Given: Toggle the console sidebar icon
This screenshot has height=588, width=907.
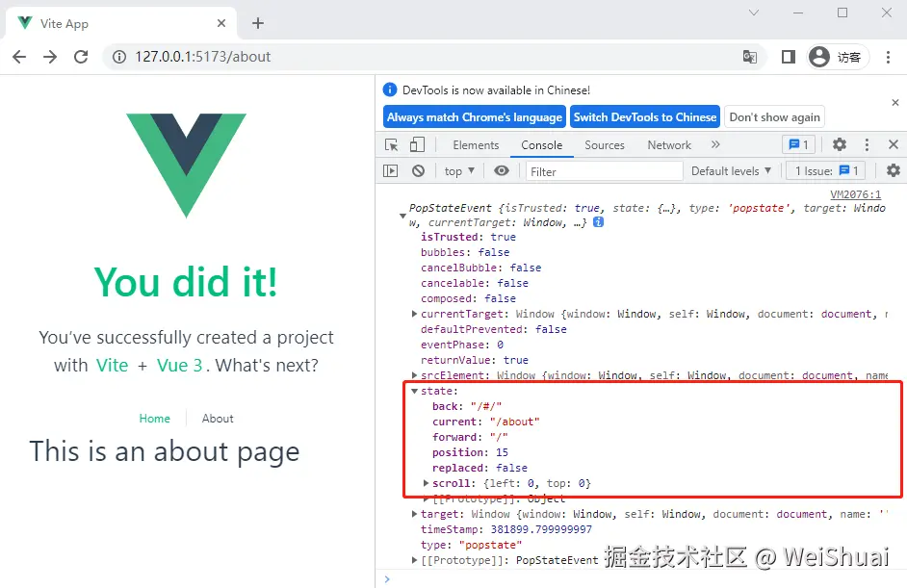Looking at the screenshot, I should tap(391, 170).
